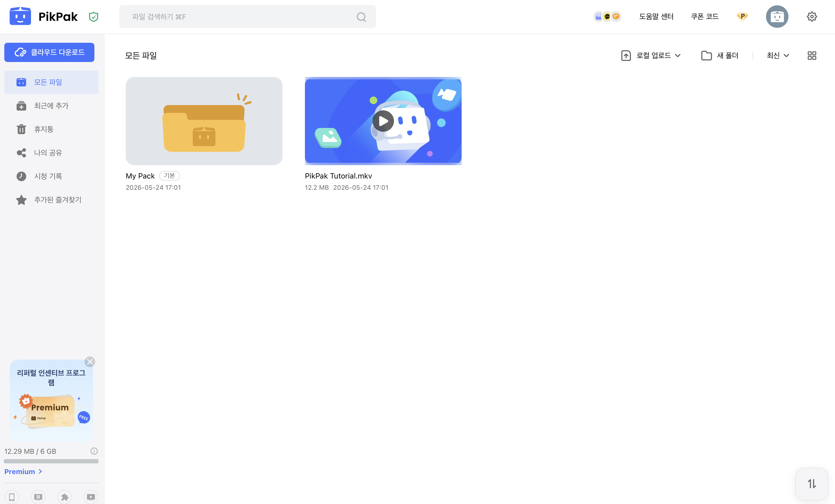Open the 도움말 센터 link

tap(656, 17)
